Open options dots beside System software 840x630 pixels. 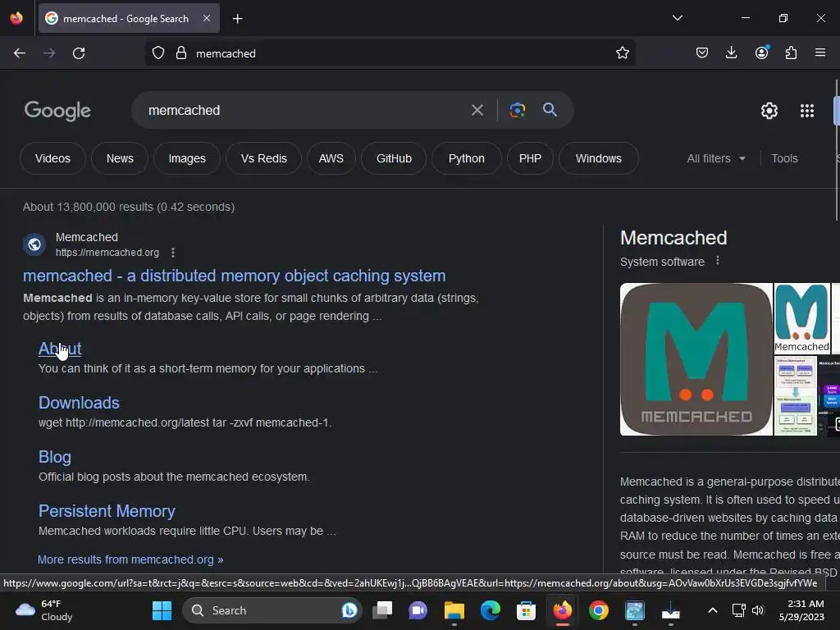(x=717, y=261)
